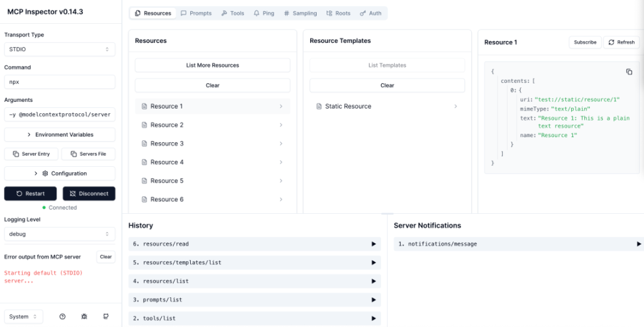Open the Transport Type STDIO dropdown
The image size is (644, 327).
coord(60,50)
